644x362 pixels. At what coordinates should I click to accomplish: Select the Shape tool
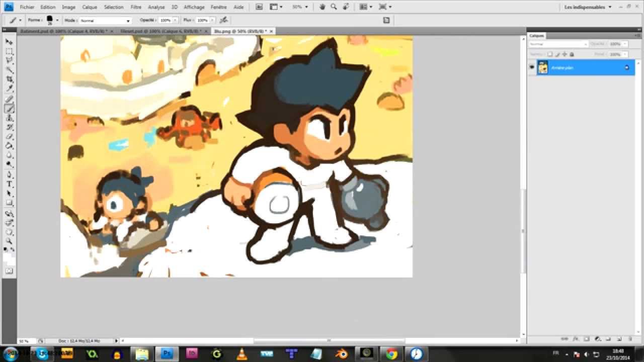click(x=9, y=204)
